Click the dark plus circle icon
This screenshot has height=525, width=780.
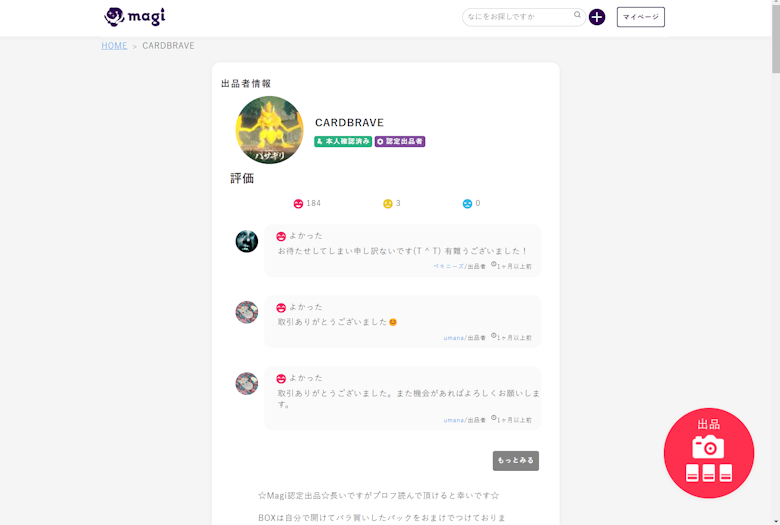tap(597, 17)
